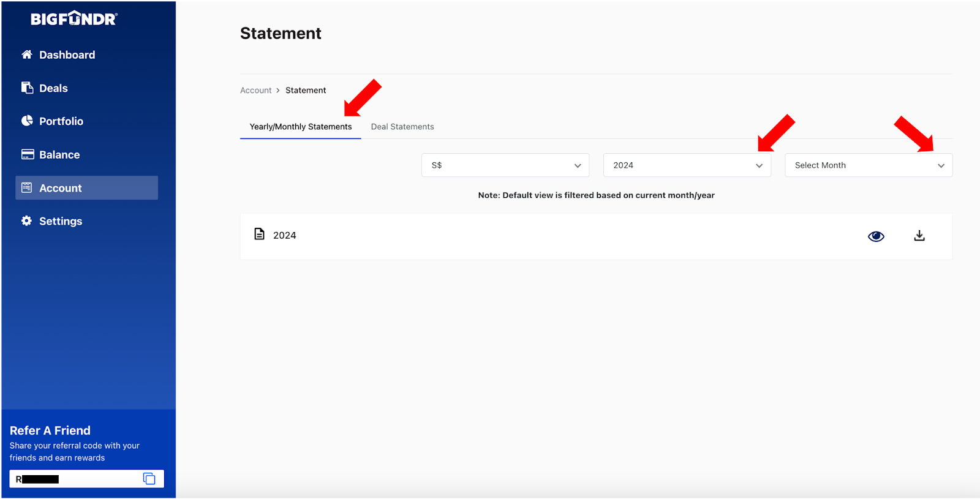Click the Statement page title

tap(281, 33)
